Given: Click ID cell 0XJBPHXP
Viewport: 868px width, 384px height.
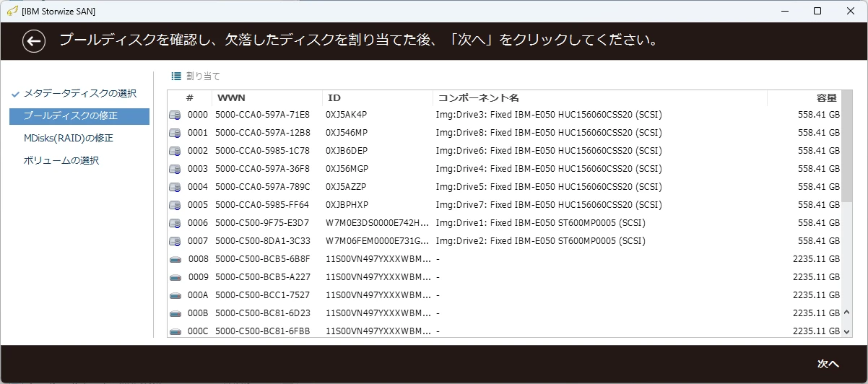Looking at the screenshot, I should (347, 205).
